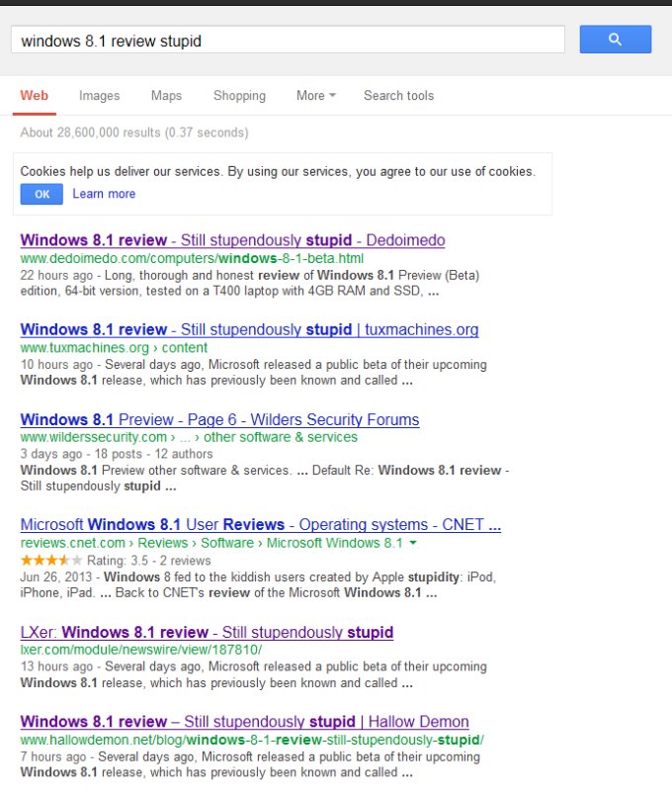Click the '22 hours ago' Dedoimedo snippet

[x=249, y=283]
